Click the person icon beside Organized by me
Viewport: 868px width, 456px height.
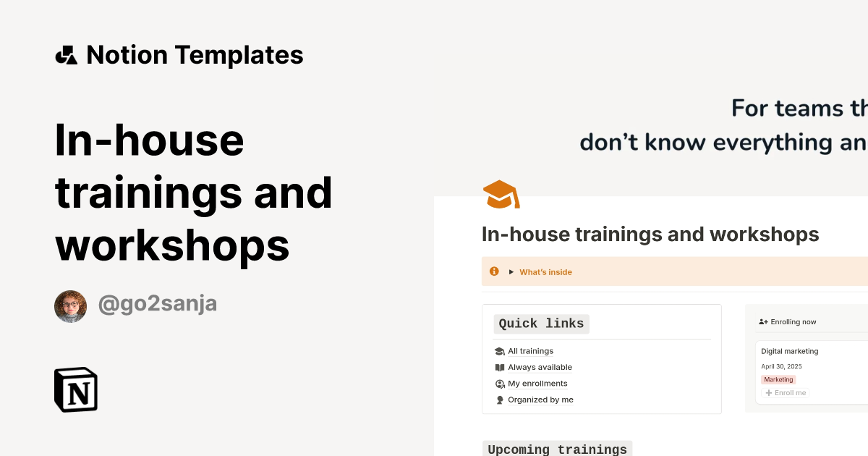[500, 399]
